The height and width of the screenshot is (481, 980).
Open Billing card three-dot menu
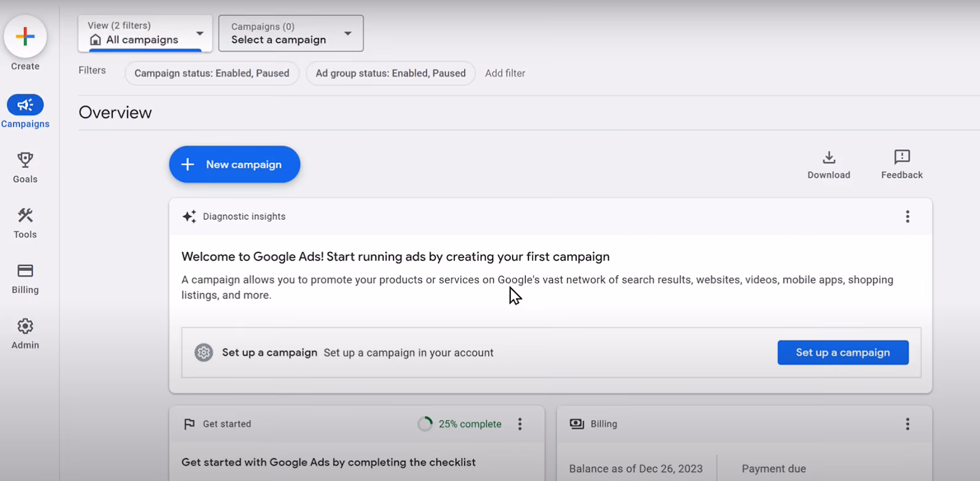pos(908,424)
